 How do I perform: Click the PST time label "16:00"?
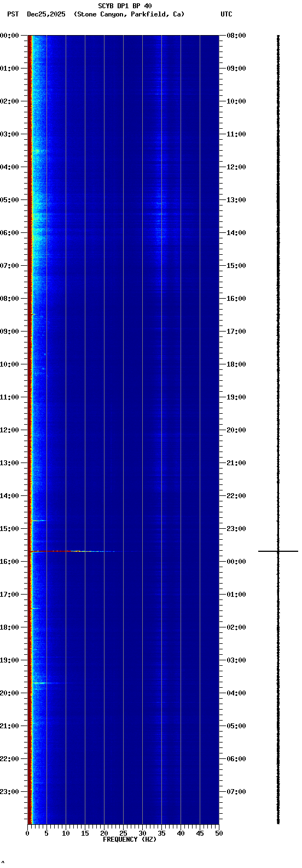tap(9, 562)
